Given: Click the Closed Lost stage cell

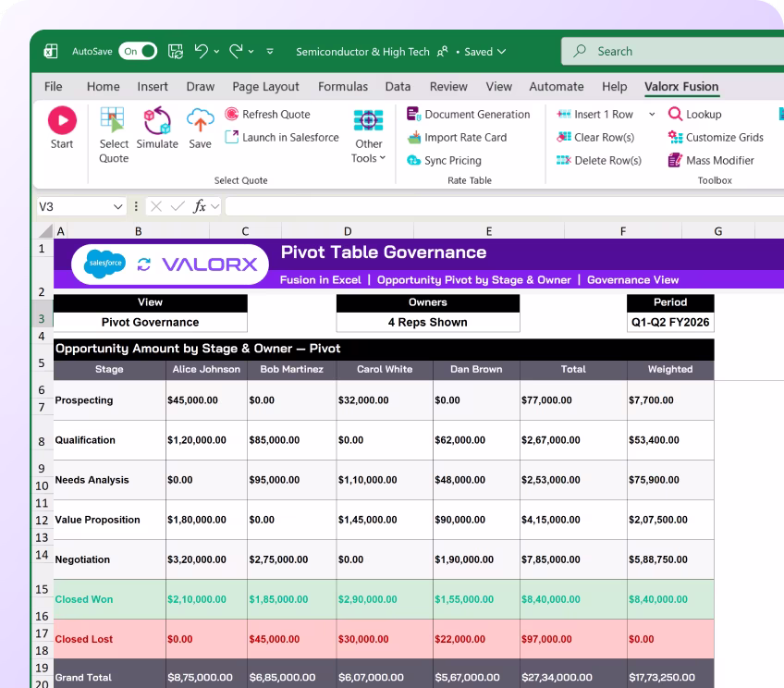Looking at the screenshot, I should pyautogui.click(x=109, y=639).
